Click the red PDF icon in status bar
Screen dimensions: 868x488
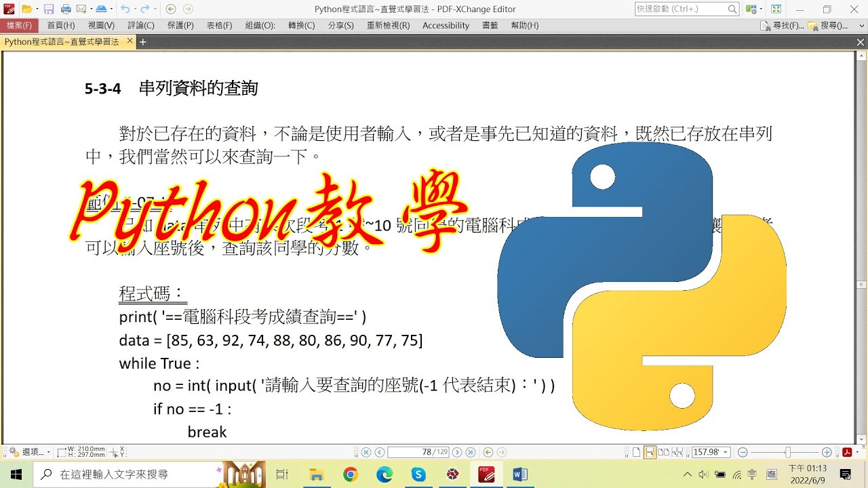[847, 452]
